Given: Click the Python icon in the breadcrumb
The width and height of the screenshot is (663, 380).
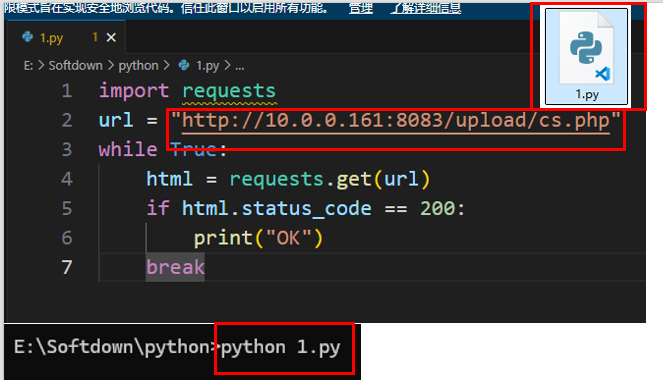Looking at the screenshot, I should pyautogui.click(x=184, y=65).
